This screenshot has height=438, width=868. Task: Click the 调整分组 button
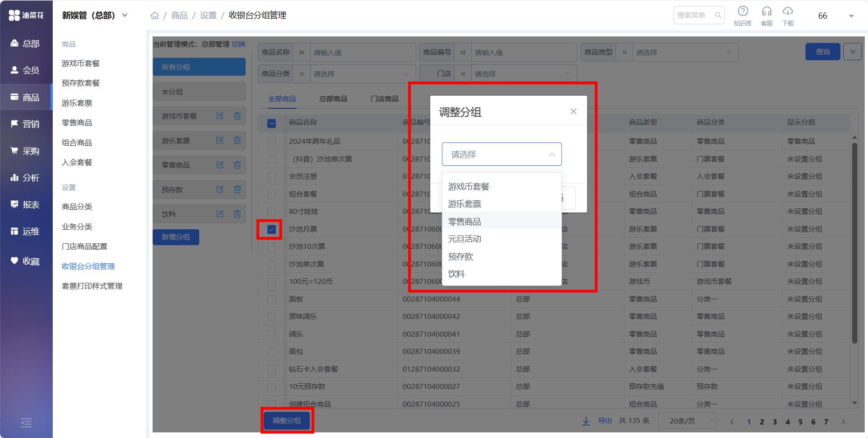pos(287,421)
